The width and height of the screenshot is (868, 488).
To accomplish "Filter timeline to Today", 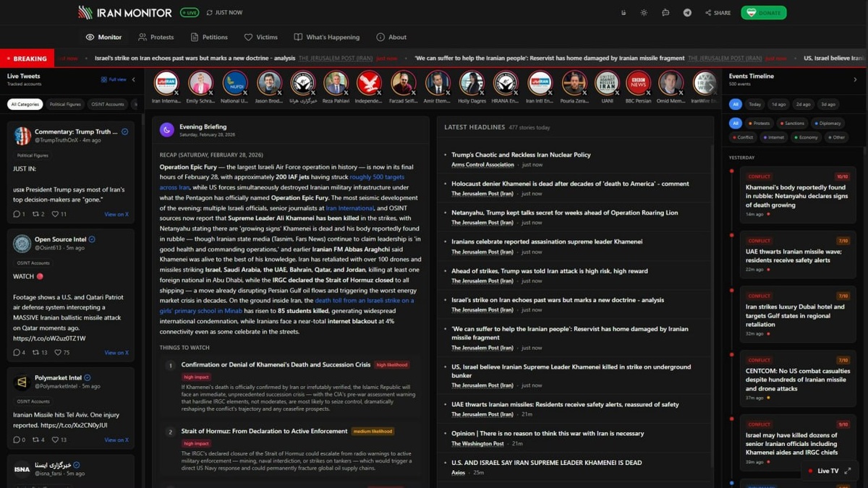I will tap(755, 104).
